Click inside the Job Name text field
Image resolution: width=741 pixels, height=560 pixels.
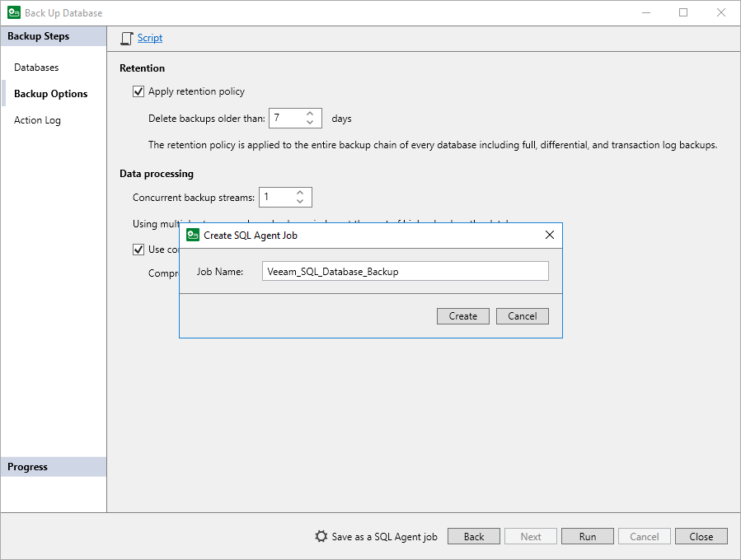pyautogui.click(x=405, y=271)
